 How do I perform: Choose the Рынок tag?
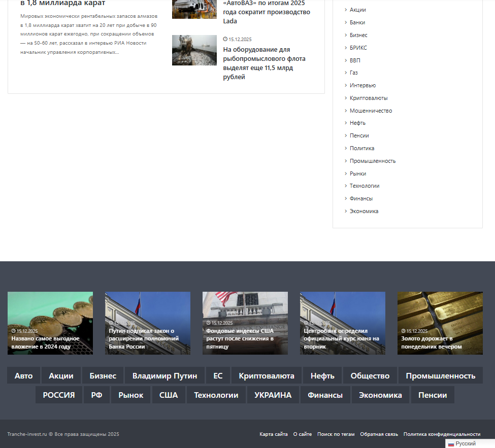coord(130,395)
